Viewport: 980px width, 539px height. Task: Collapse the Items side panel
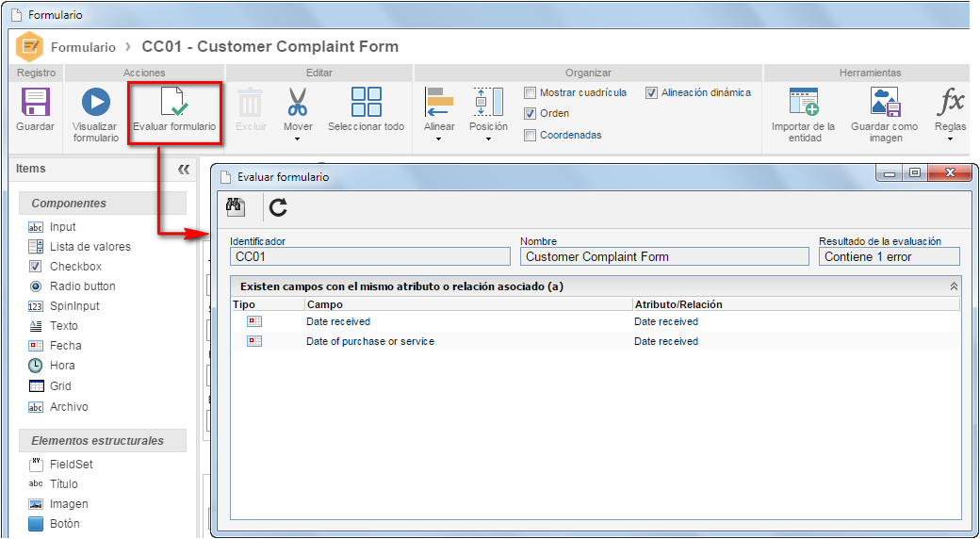(184, 169)
